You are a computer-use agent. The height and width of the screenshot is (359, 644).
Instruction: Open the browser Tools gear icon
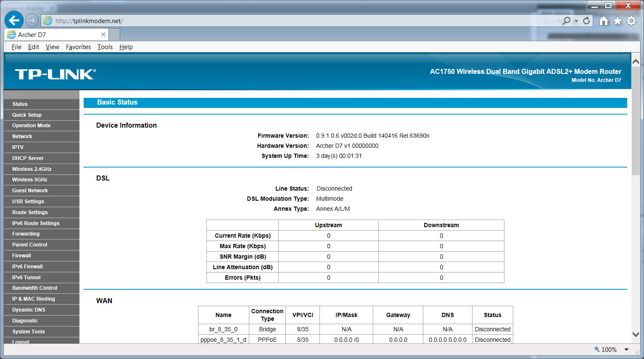pos(631,21)
